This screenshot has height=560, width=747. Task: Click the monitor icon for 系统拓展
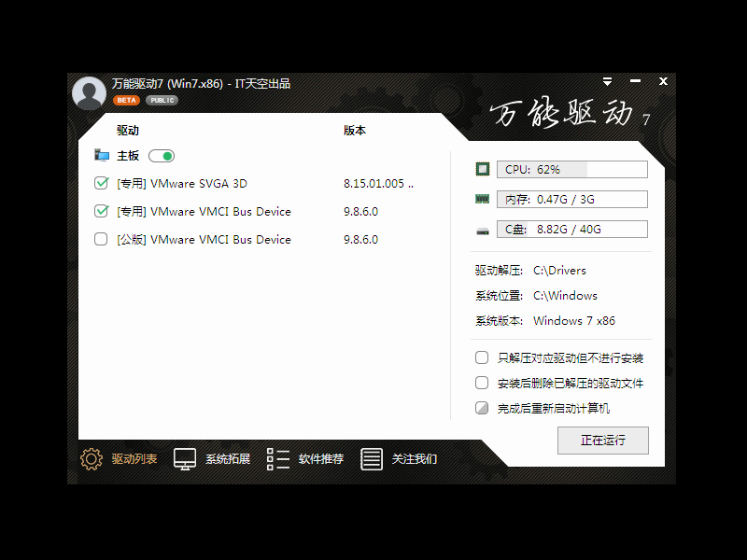185,458
